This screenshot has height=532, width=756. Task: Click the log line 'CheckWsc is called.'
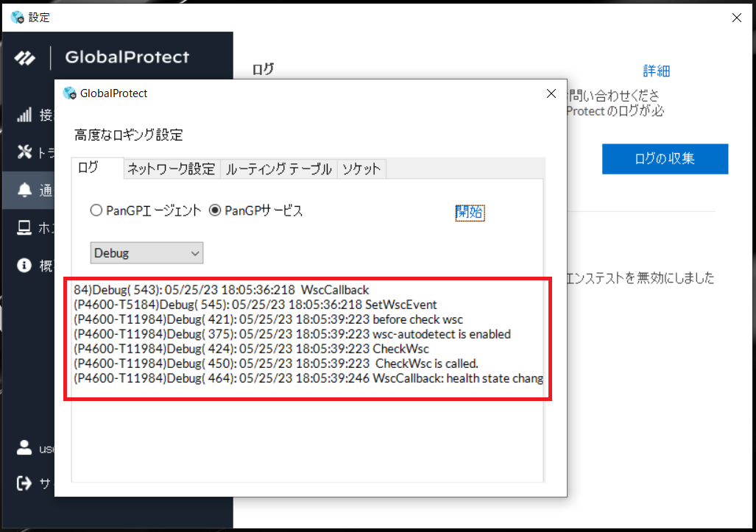[x=276, y=363]
